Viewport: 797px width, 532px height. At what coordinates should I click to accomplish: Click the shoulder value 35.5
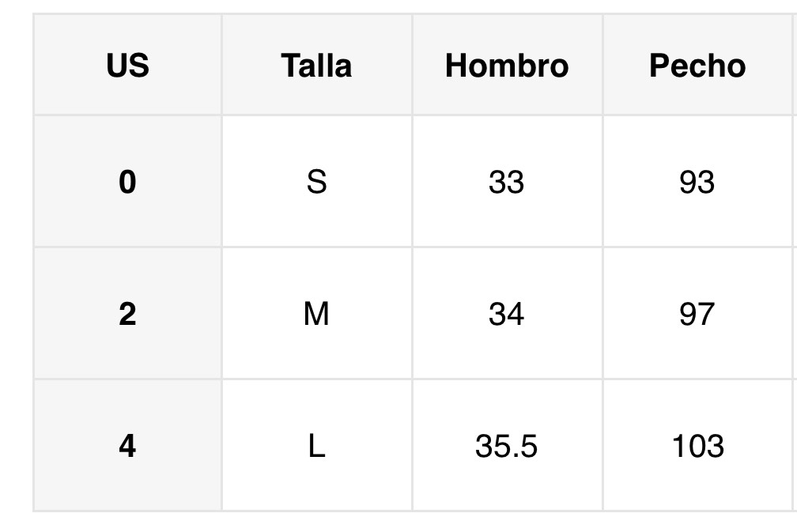(x=507, y=447)
